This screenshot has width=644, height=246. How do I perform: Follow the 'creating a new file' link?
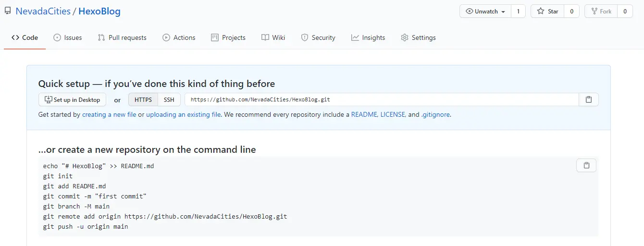click(x=109, y=115)
